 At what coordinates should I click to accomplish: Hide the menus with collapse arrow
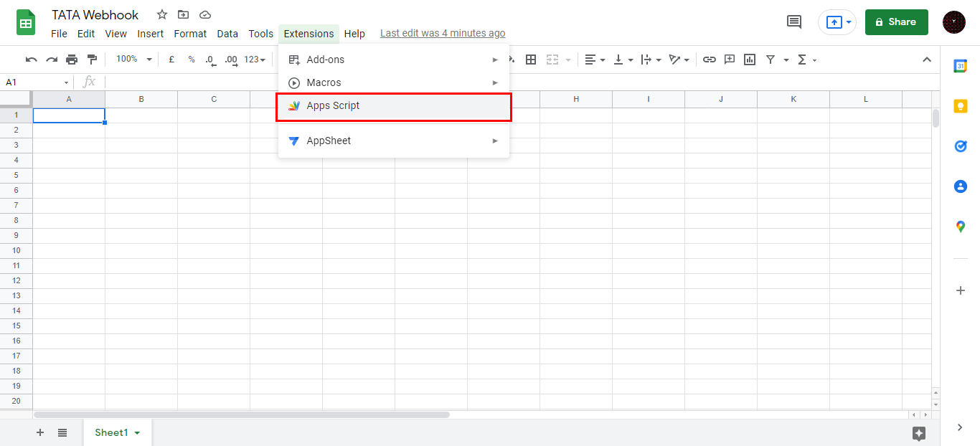[x=926, y=60]
